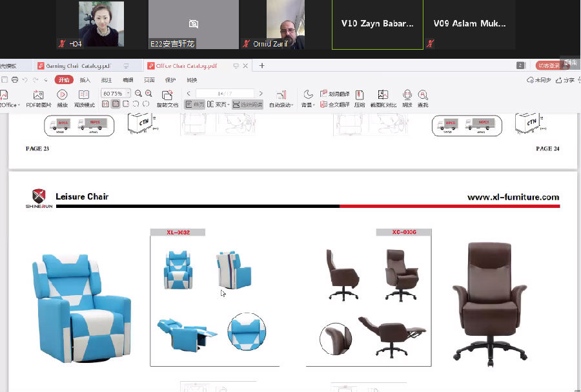Open the zoom percentage dropdown
581x392 pixels.
[128, 94]
